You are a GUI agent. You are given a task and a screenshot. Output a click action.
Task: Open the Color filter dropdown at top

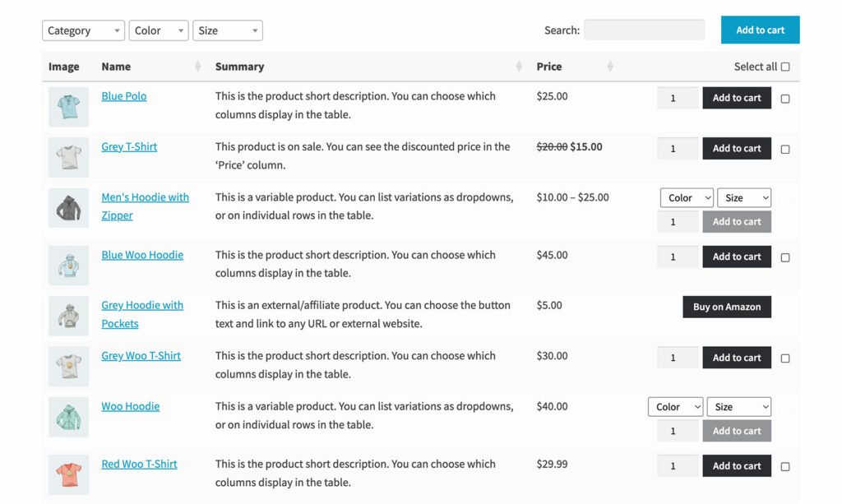(x=159, y=30)
